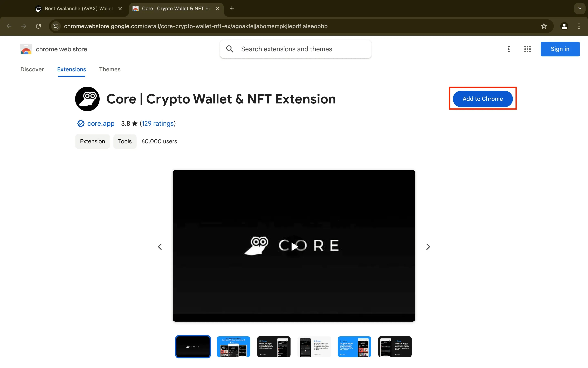The image size is (588, 368).
Task: Reload the current page
Action: tap(38, 26)
